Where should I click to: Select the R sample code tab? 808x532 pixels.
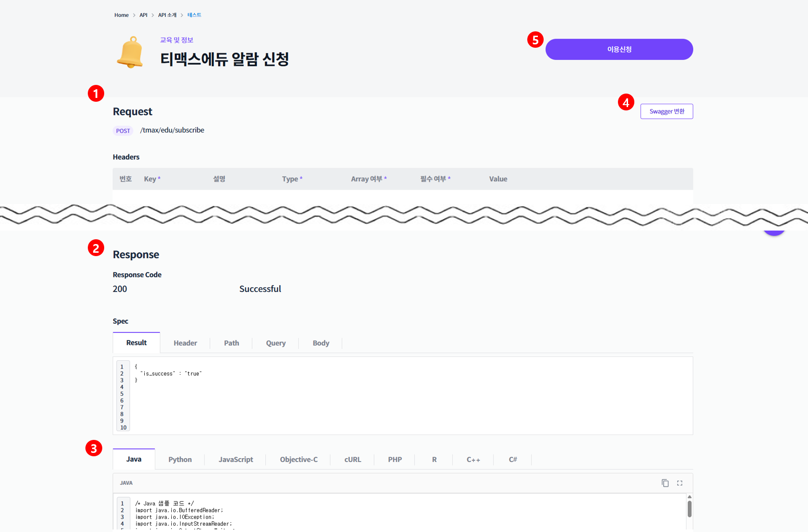(434, 460)
